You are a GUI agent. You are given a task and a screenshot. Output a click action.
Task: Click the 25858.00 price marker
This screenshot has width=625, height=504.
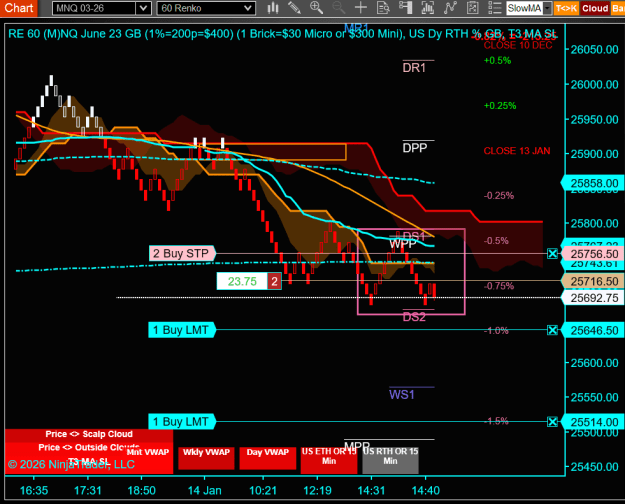(592, 183)
